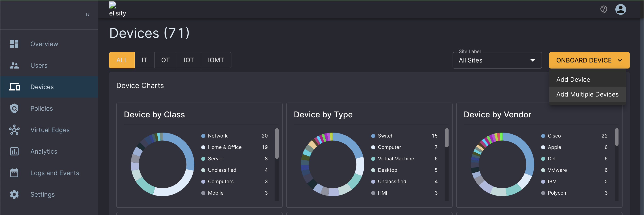The width and height of the screenshot is (644, 215).
Task: Open the Site Label dropdown
Action: click(x=497, y=60)
